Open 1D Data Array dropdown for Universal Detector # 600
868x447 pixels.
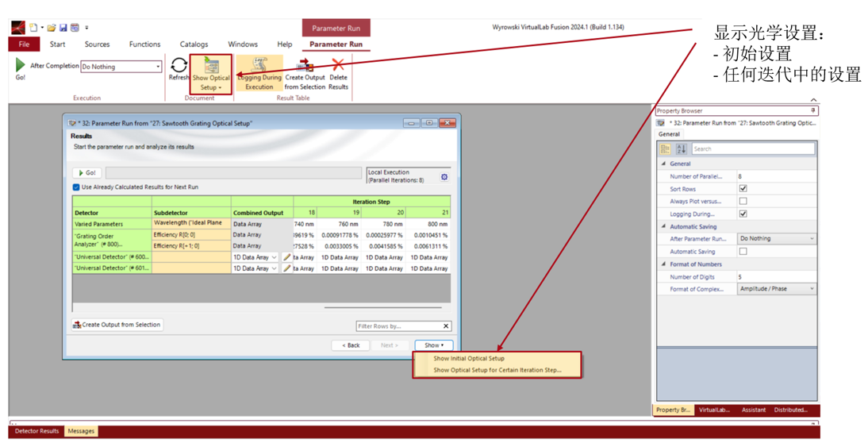coord(255,257)
